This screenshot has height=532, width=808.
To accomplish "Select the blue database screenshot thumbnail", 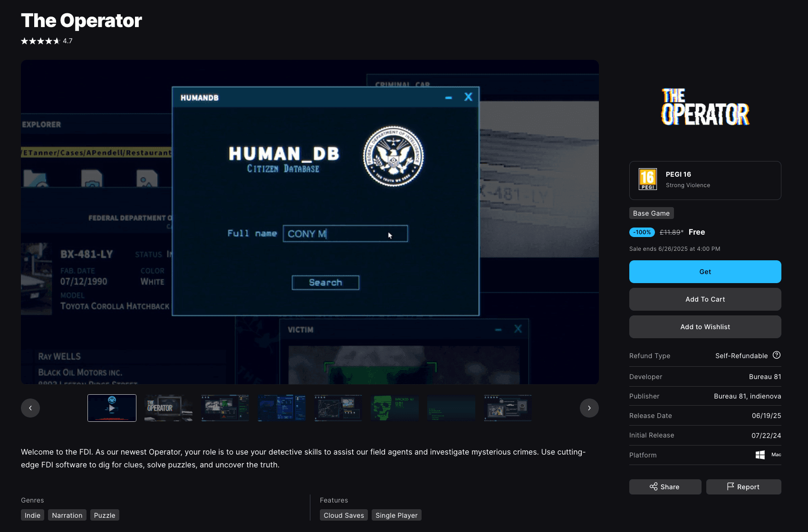I will [281, 408].
